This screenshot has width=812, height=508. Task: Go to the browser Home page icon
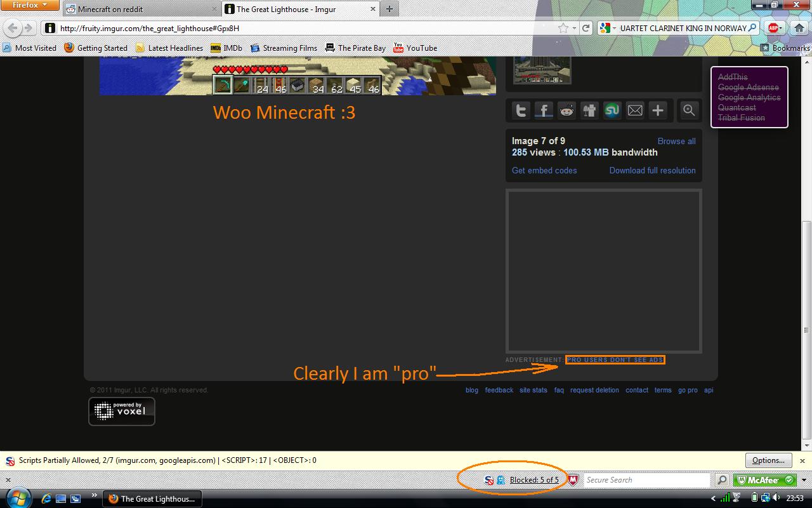click(799, 28)
